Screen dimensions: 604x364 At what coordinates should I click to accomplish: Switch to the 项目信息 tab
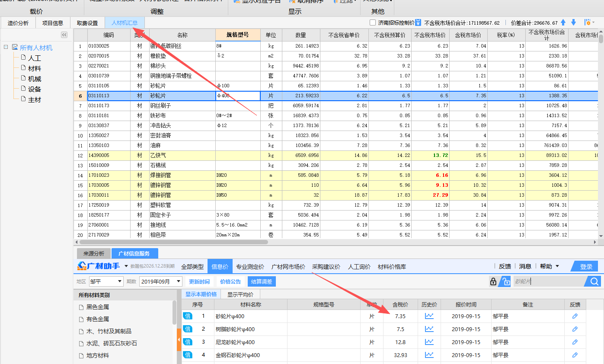coord(53,23)
